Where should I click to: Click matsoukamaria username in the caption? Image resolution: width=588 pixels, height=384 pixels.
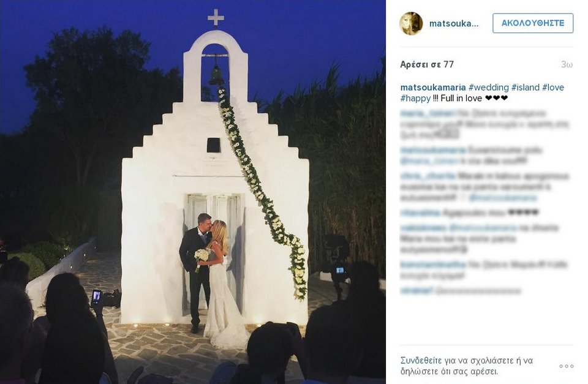(x=433, y=88)
